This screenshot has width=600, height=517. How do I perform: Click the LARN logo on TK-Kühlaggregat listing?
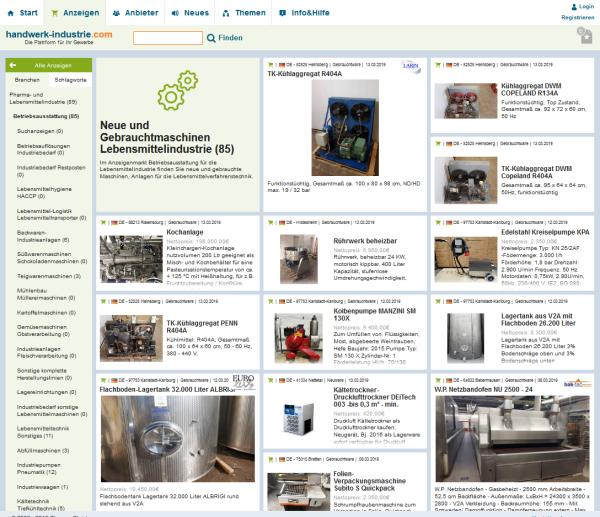tap(410, 65)
